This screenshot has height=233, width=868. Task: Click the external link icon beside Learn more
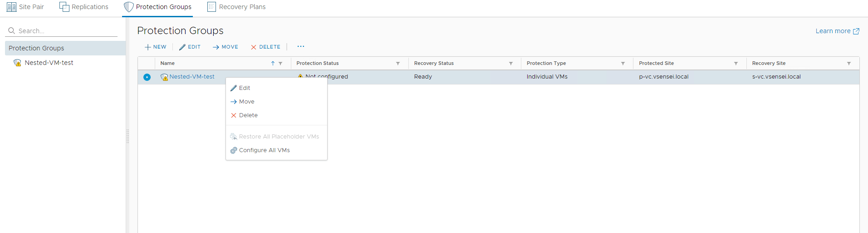tap(856, 31)
